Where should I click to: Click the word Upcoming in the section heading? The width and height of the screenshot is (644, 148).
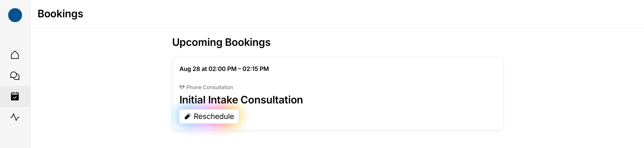pyautogui.click(x=197, y=42)
